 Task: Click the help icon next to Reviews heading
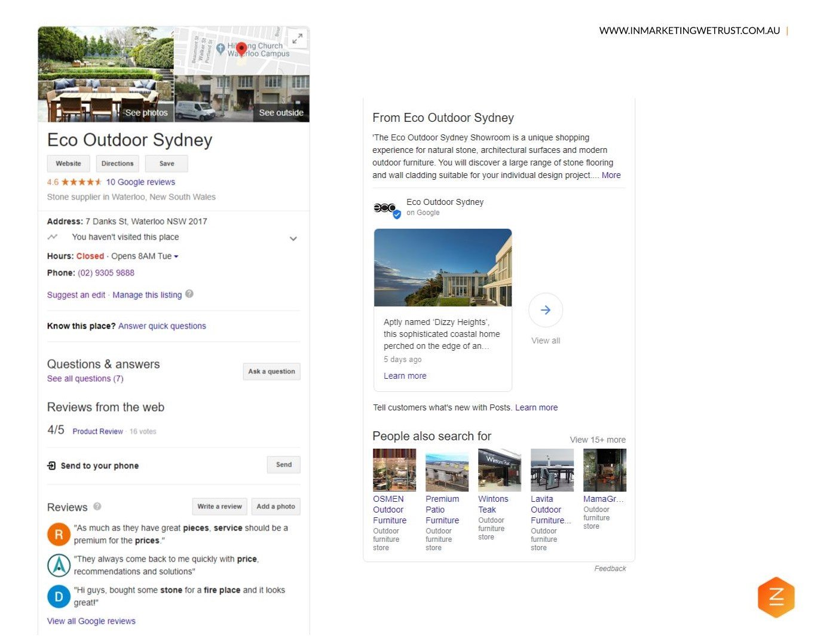pos(97,506)
